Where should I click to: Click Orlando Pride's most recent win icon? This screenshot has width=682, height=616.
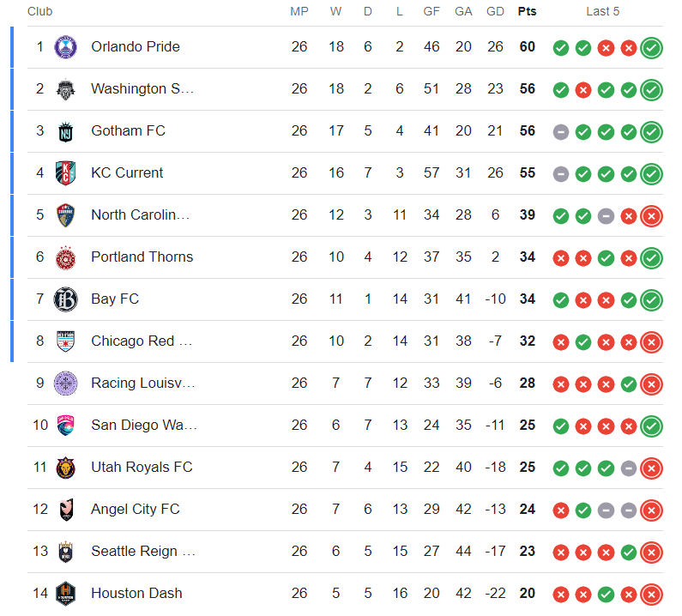click(x=652, y=48)
